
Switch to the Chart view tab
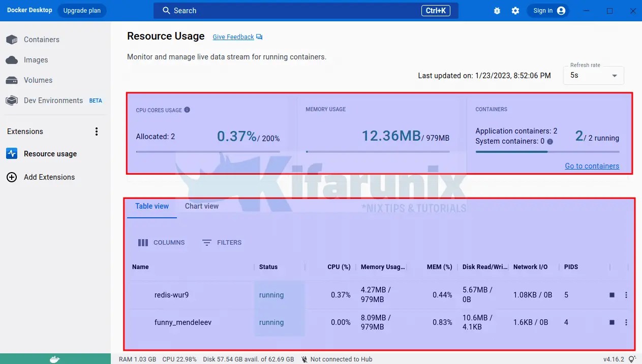coord(201,206)
